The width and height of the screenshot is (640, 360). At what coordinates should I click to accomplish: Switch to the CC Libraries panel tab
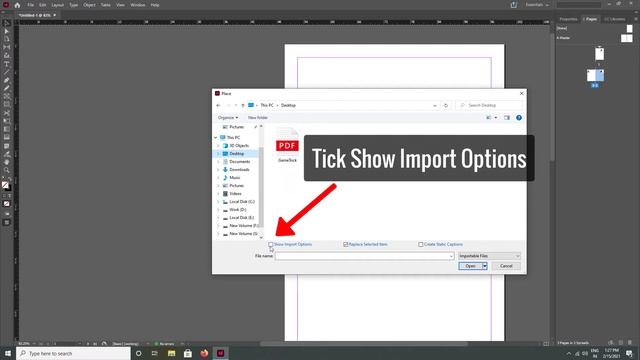click(x=615, y=19)
